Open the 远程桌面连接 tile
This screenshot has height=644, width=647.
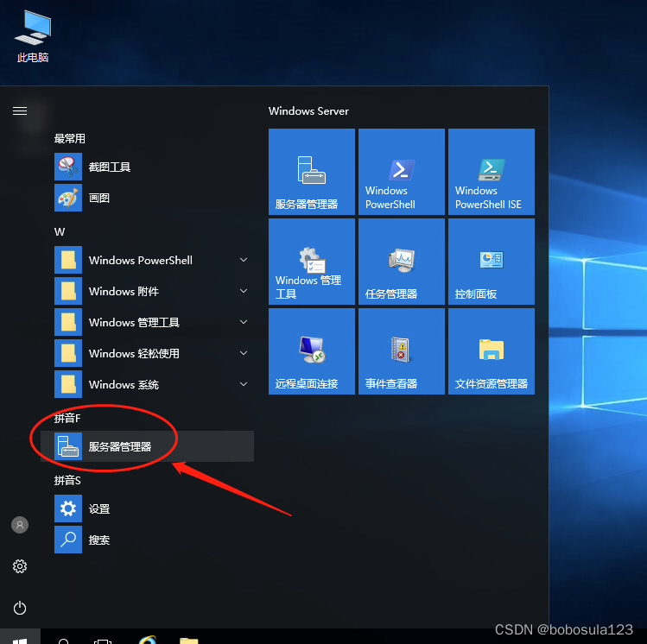(312, 351)
